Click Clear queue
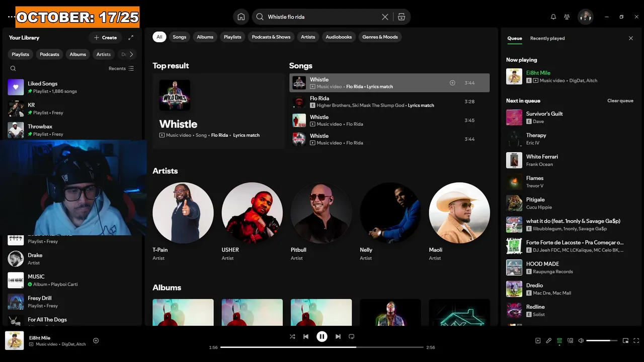This screenshot has width=644, height=362. coord(620,101)
